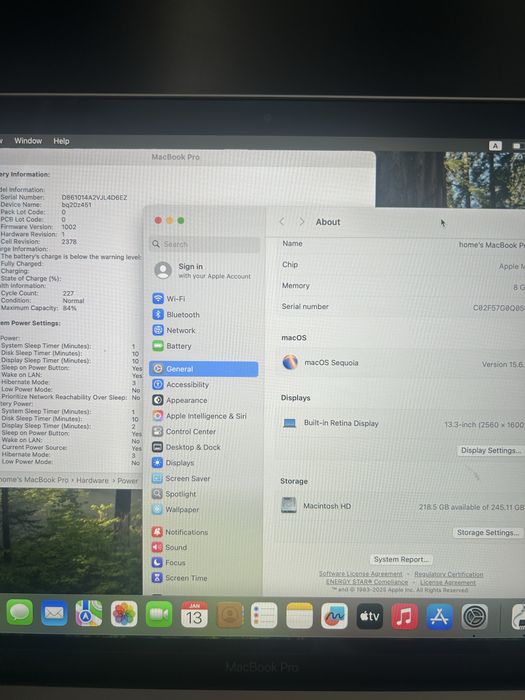Launch Maps from the Dock
The width and height of the screenshot is (525, 700).
[89, 614]
